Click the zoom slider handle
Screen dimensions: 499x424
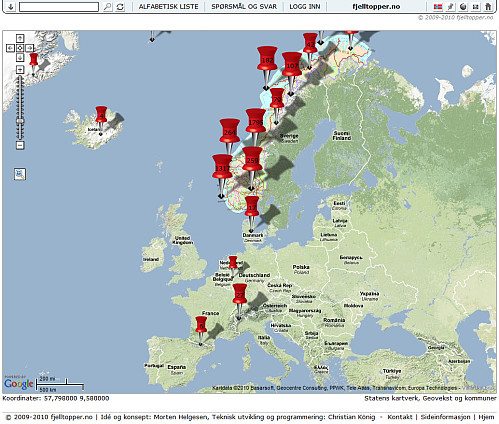click(x=20, y=121)
